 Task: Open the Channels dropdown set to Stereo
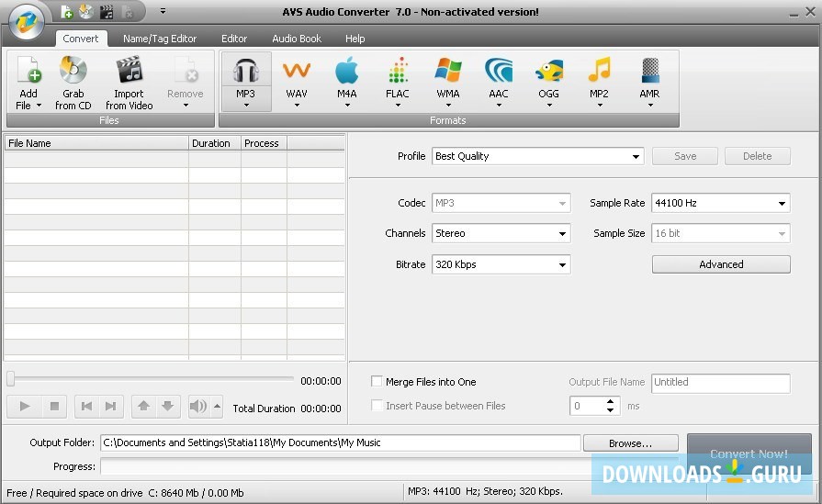point(501,233)
